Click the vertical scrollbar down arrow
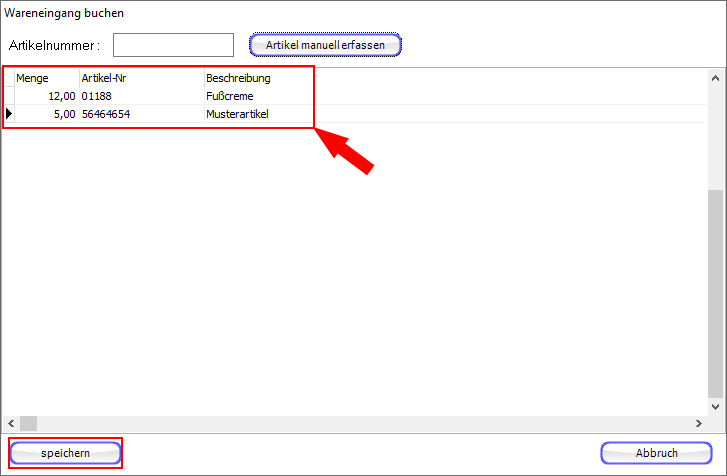The image size is (727, 476). (x=715, y=408)
